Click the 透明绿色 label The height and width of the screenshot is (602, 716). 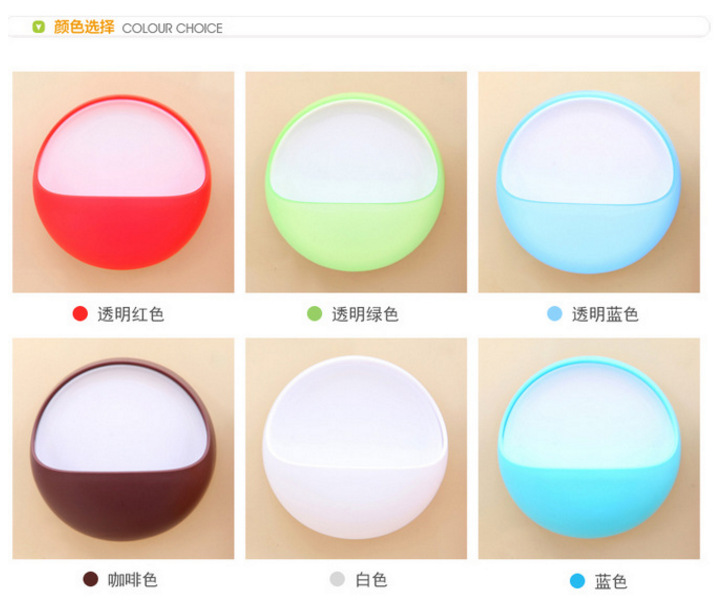tap(365, 314)
